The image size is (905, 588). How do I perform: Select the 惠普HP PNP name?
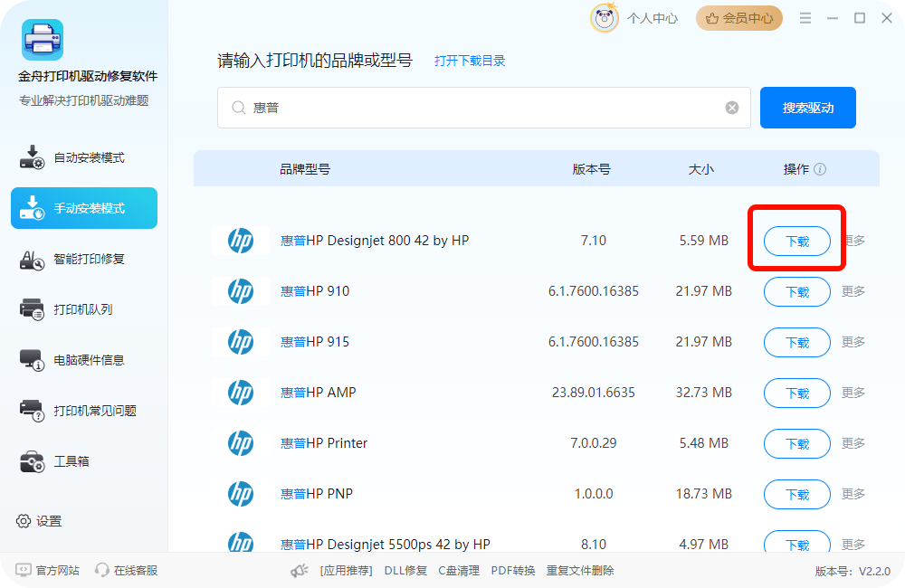(x=316, y=494)
